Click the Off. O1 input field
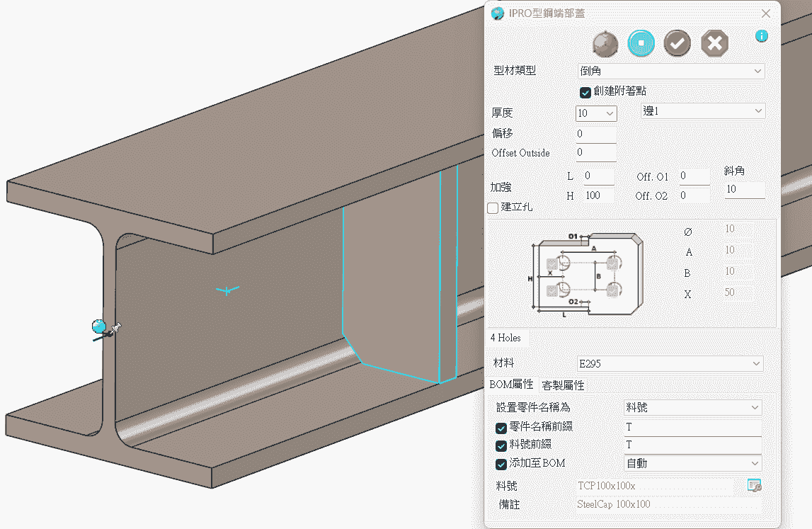Viewport: 812px width, 529px height. (694, 176)
